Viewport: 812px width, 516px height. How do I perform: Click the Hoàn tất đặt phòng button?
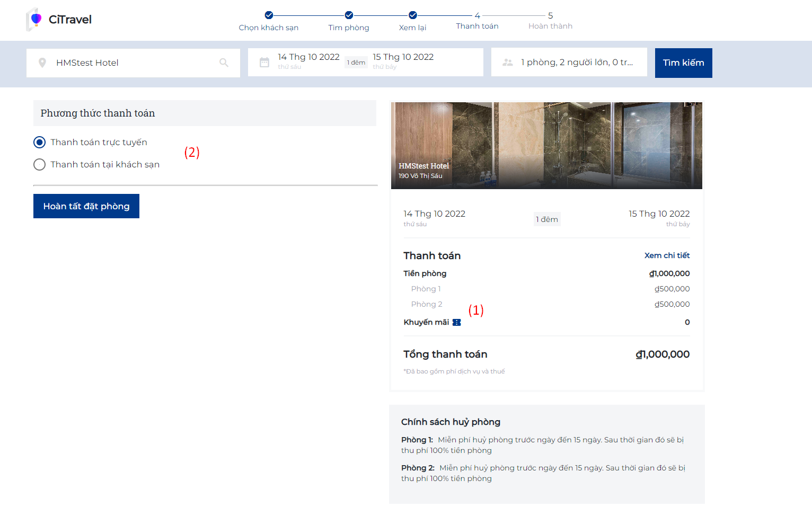pyautogui.click(x=86, y=206)
